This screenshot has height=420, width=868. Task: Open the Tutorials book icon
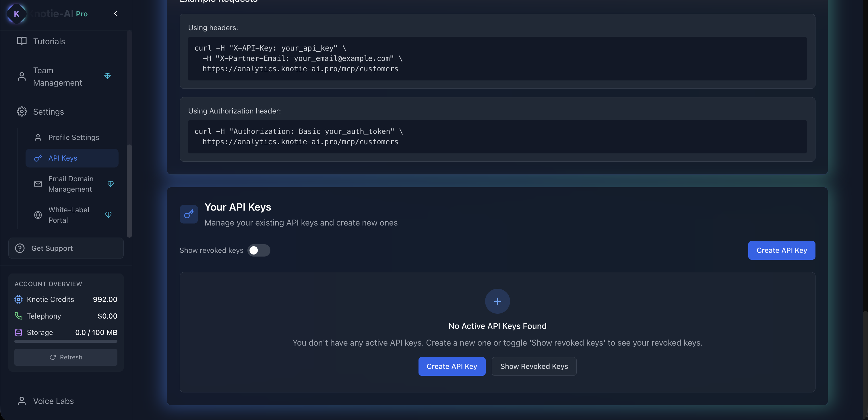pos(22,41)
